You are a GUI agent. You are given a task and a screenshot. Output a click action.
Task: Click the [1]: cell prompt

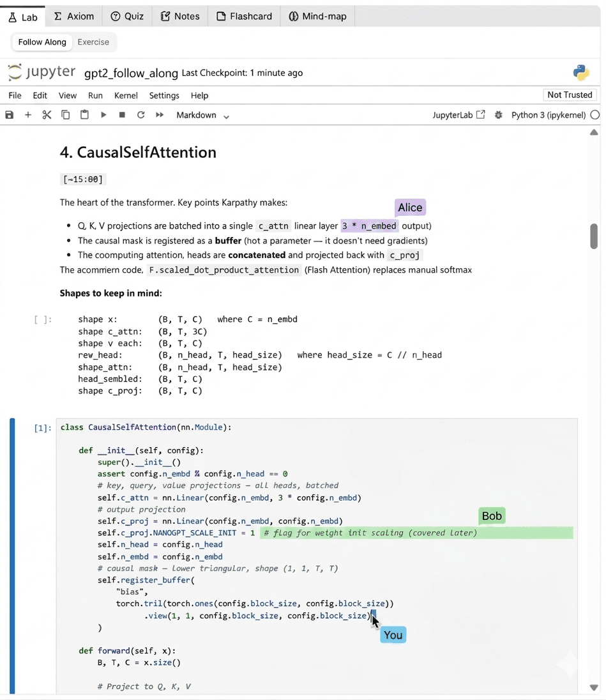pyautogui.click(x=43, y=428)
